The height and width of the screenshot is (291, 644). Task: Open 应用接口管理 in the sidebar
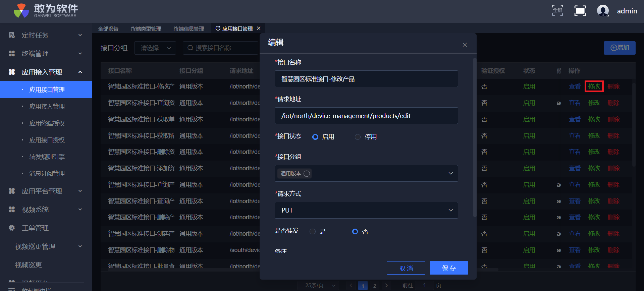coord(46,90)
